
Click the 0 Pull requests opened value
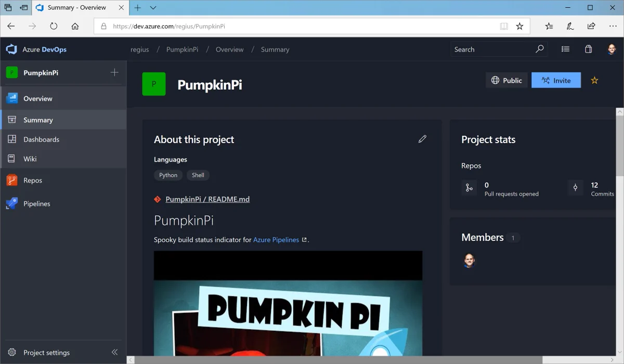(x=487, y=185)
